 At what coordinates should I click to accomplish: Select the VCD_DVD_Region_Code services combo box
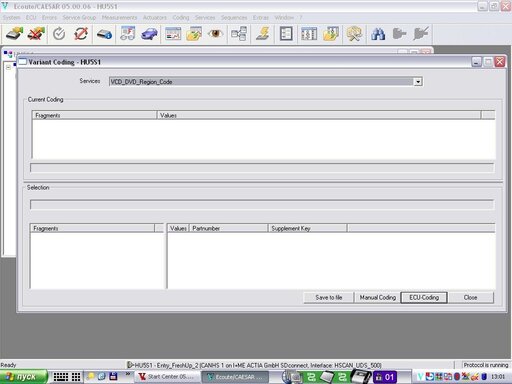point(266,82)
